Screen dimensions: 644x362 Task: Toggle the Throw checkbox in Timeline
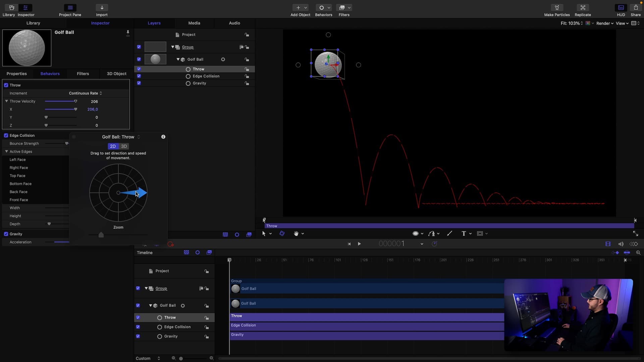click(138, 317)
